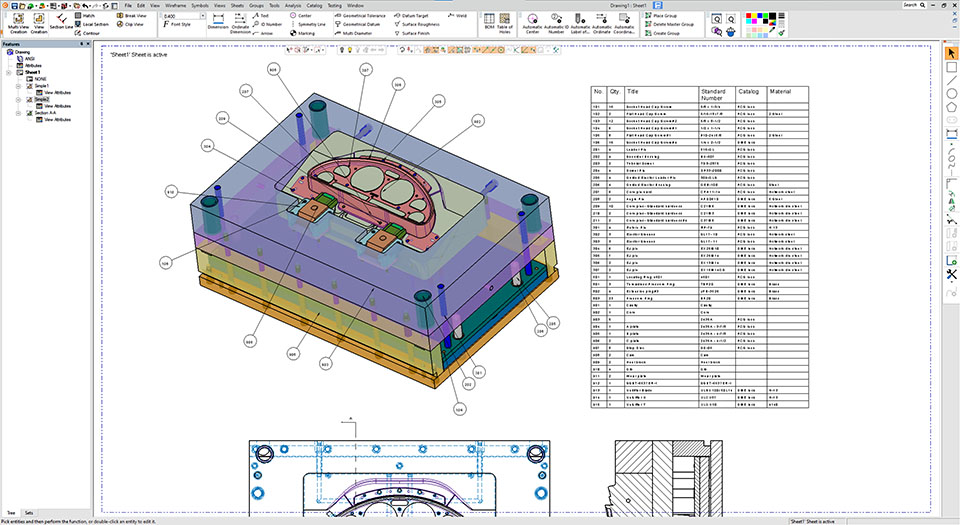
Task: Insert a BOM table
Action: coord(489,22)
